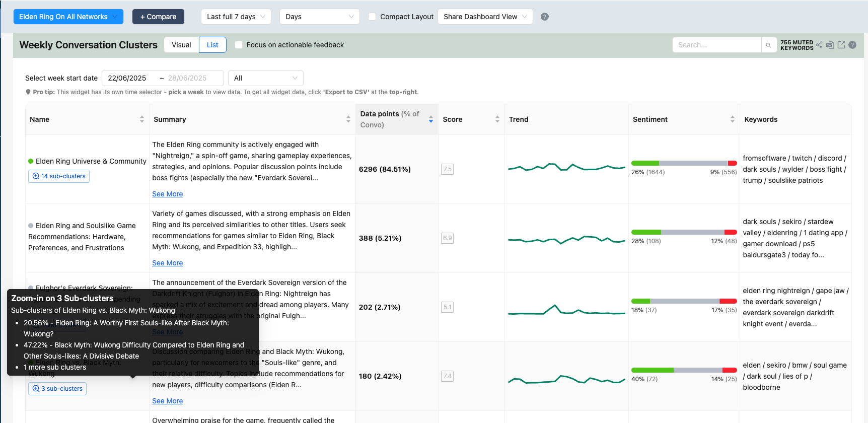Click the Trend column header

(x=519, y=119)
